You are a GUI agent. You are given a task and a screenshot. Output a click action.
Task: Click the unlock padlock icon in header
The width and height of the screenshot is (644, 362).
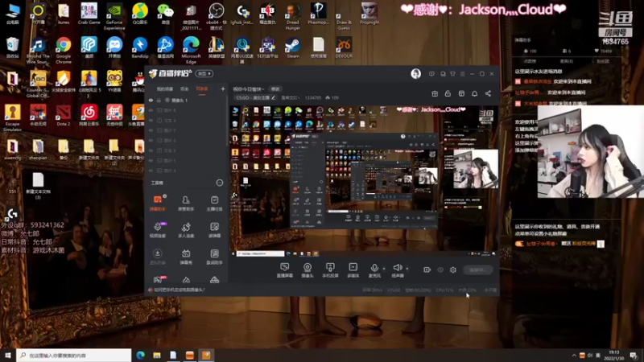448,93
